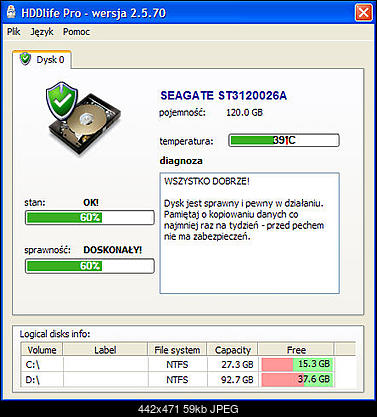Click the green shield icon on Dysk 0 tab
377x417 pixels.
tap(25, 59)
